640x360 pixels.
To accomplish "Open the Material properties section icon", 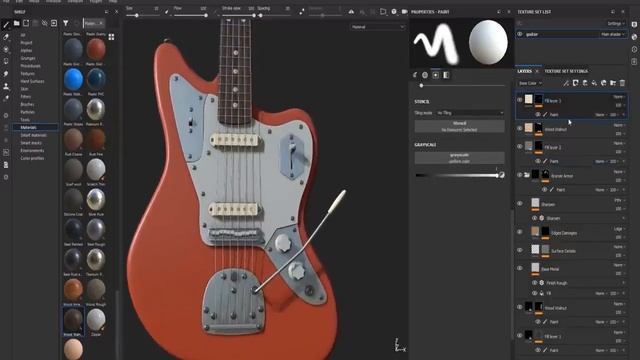I will click(x=446, y=75).
